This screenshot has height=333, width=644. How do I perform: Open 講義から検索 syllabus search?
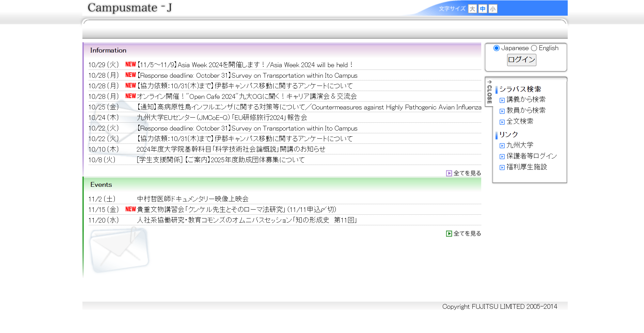[x=526, y=100]
